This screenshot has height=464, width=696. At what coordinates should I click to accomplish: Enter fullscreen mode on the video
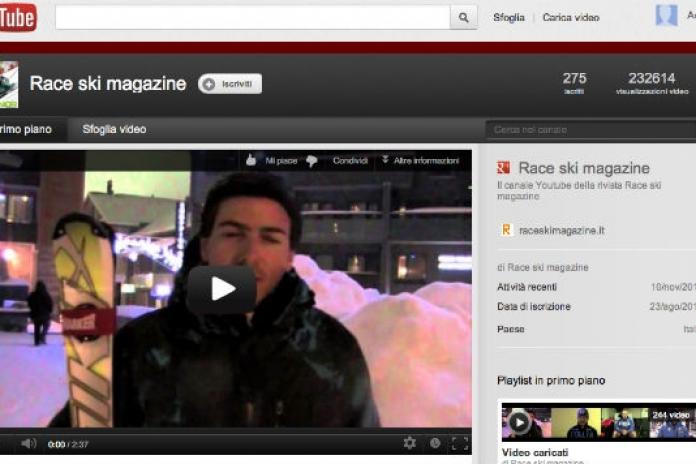pos(459,443)
